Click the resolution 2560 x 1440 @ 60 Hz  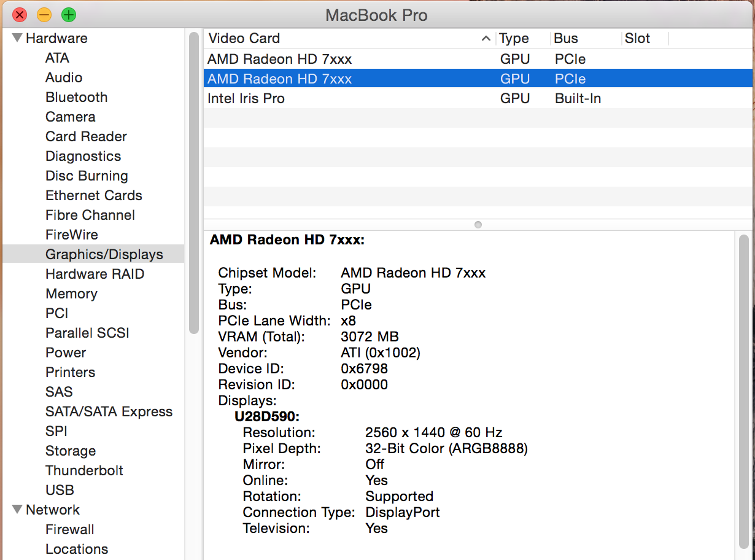tap(434, 432)
